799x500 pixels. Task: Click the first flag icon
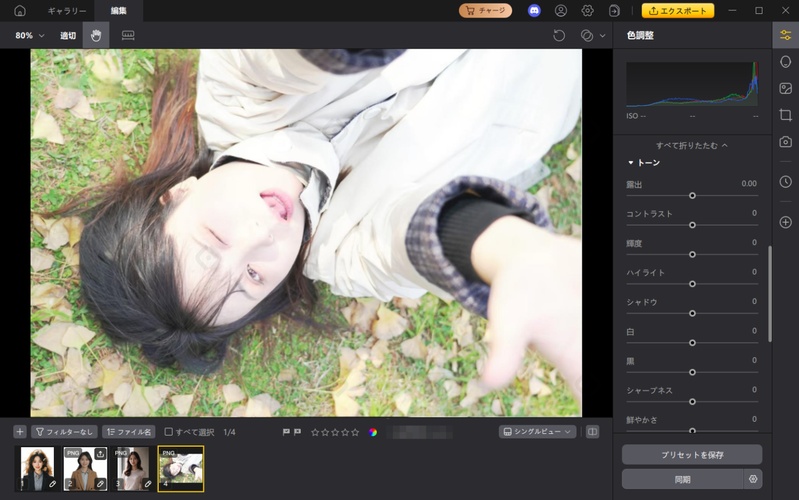[286, 432]
